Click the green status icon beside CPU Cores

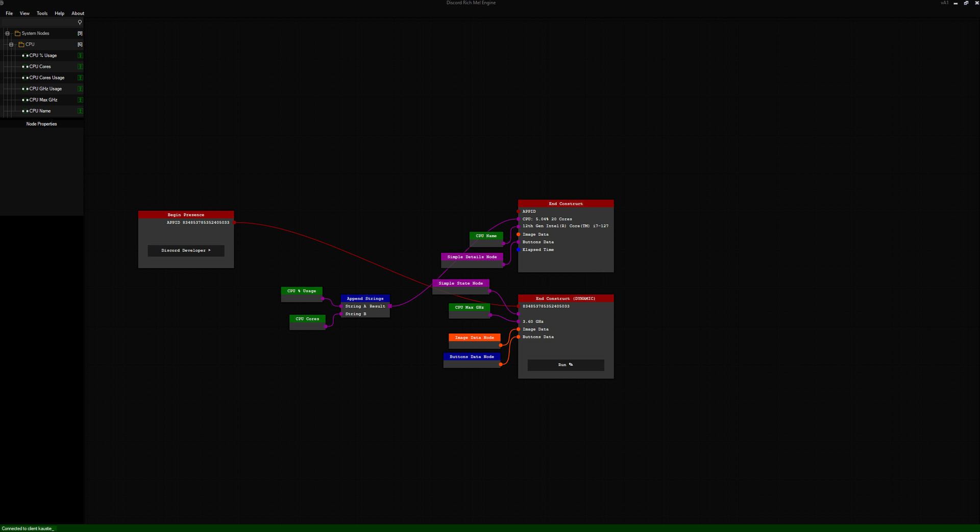(80, 67)
